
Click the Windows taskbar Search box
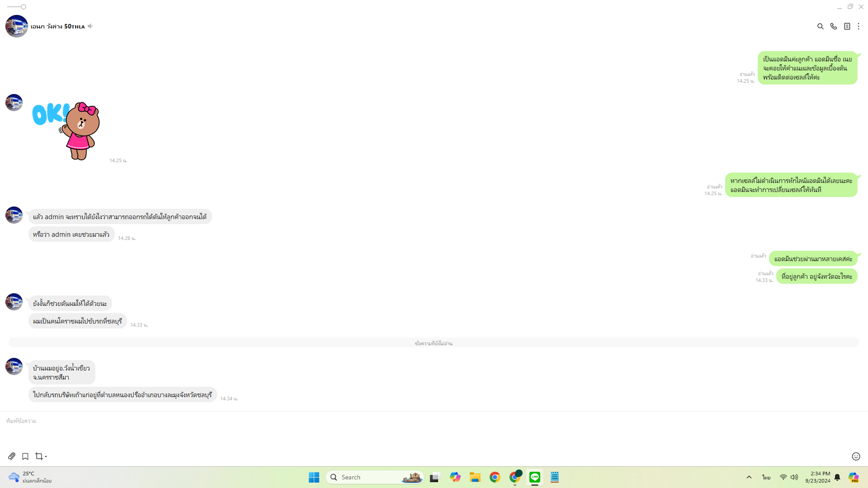pos(374,477)
